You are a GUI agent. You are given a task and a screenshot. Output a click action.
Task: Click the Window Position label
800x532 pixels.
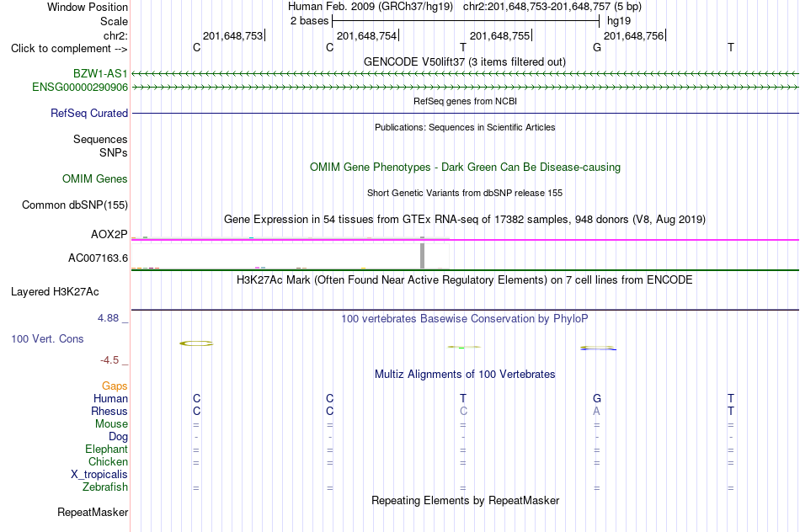[x=88, y=7]
